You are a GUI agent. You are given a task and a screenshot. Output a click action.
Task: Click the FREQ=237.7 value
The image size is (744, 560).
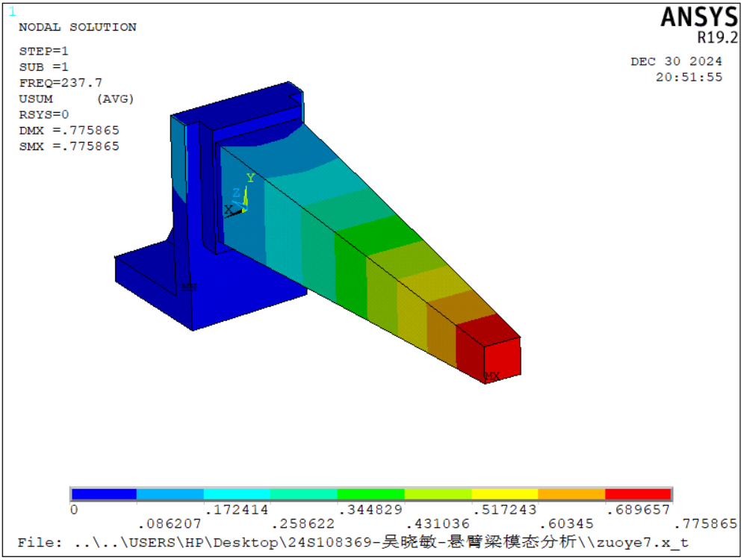pos(61,82)
